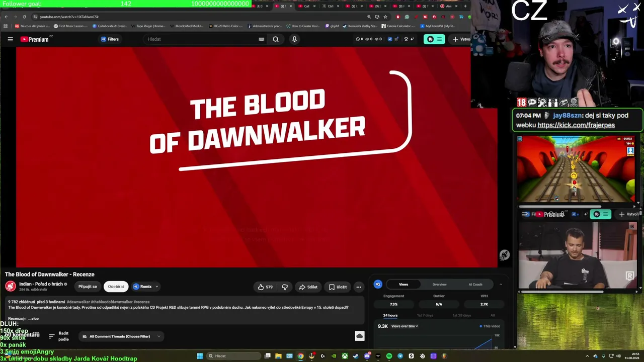This screenshot has width=644, height=362.
Task: Open the vidIQ Filters button
Action: pyautogui.click(x=110, y=39)
